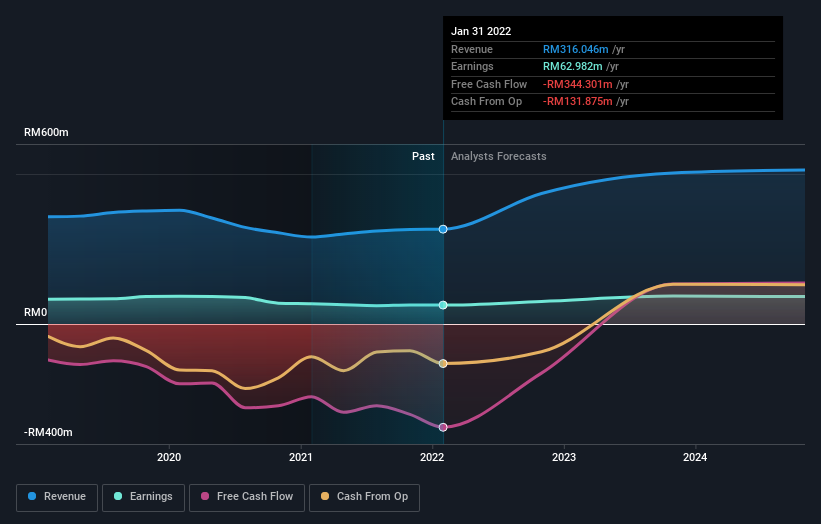Click the 'Past' section label
The height and width of the screenshot is (524, 821).
click(423, 157)
